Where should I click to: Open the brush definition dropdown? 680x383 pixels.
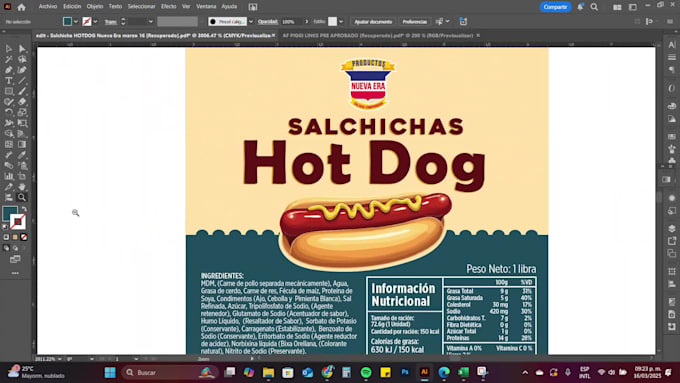(251, 22)
